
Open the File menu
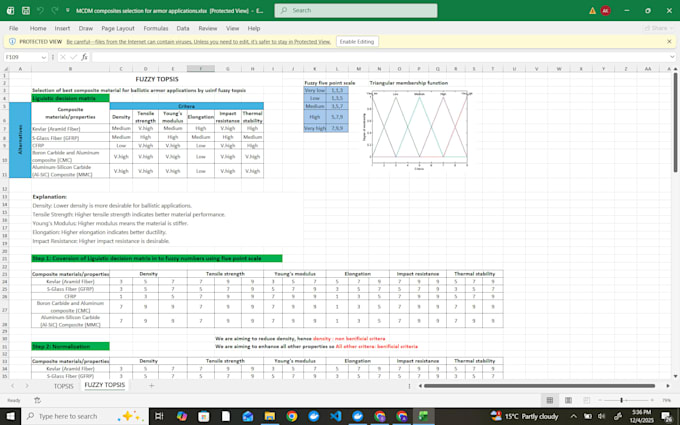[13, 28]
